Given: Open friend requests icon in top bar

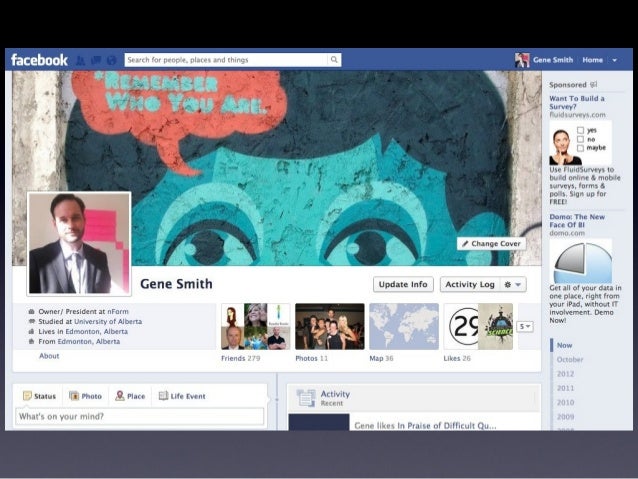Looking at the screenshot, I should [81, 60].
